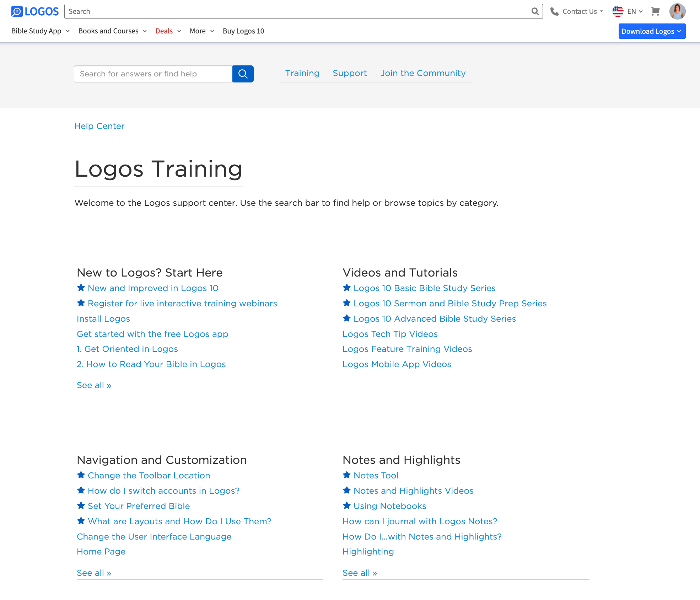Open Join the Community tab
This screenshot has height=600, width=700.
422,73
